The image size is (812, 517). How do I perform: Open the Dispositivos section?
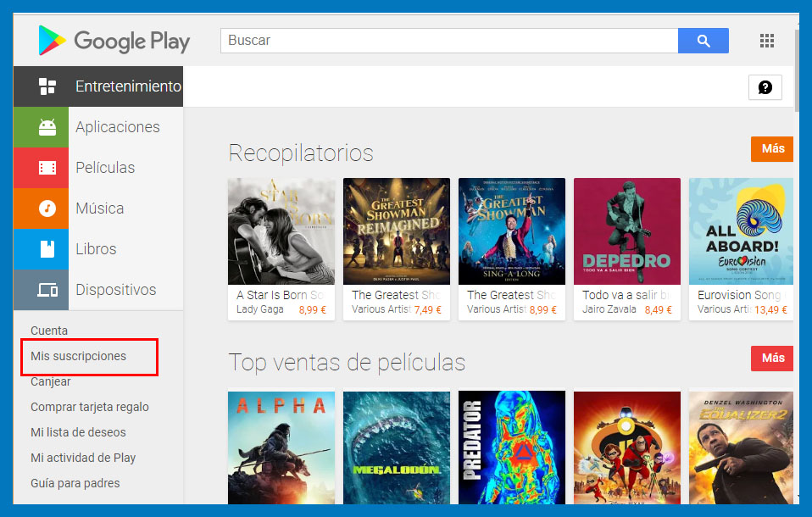(116, 290)
